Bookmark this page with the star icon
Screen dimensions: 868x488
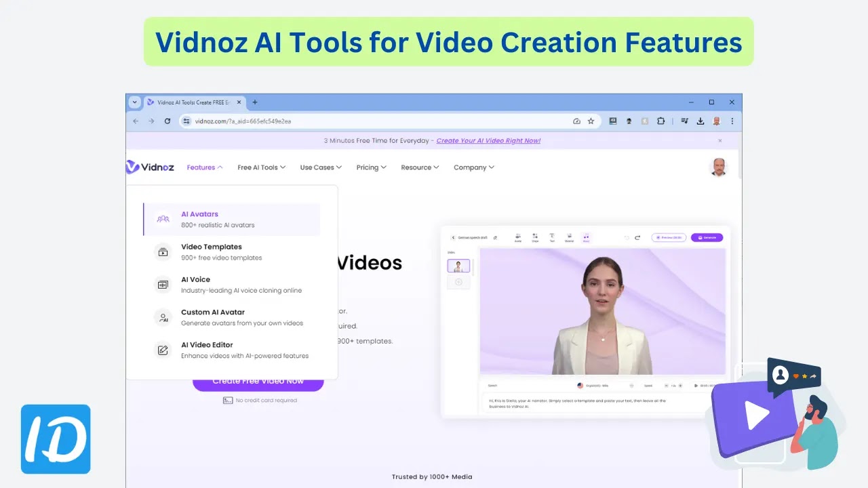click(x=591, y=121)
